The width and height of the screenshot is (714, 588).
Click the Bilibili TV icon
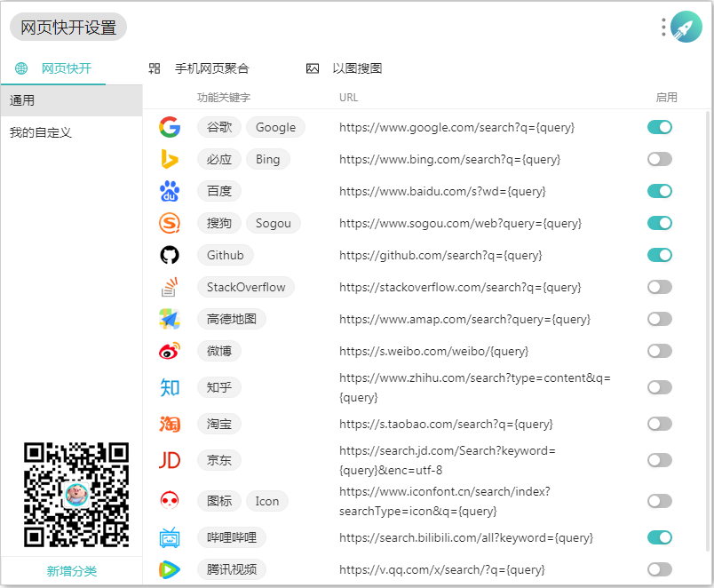coord(170,537)
